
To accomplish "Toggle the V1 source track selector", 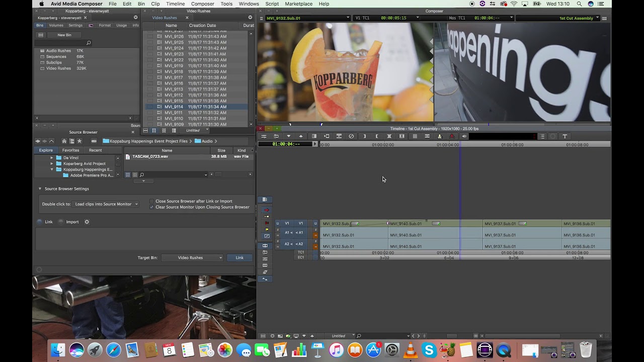I will [287, 223].
